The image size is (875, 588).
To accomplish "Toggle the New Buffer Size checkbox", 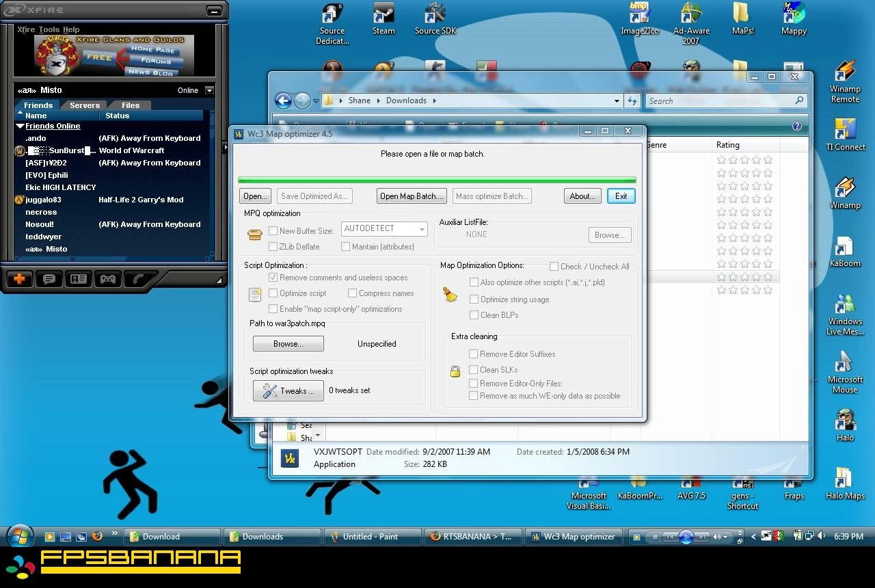I will (273, 231).
